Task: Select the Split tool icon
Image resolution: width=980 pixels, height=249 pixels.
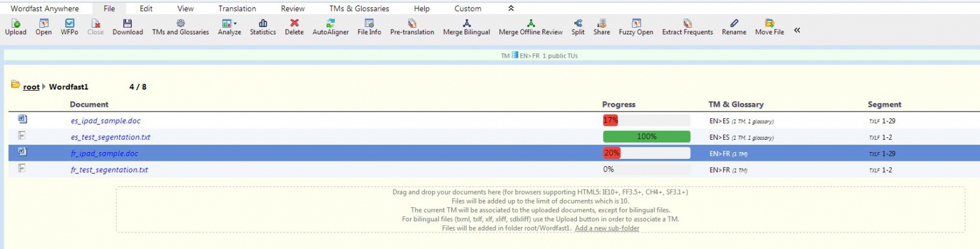Action: pyautogui.click(x=578, y=23)
